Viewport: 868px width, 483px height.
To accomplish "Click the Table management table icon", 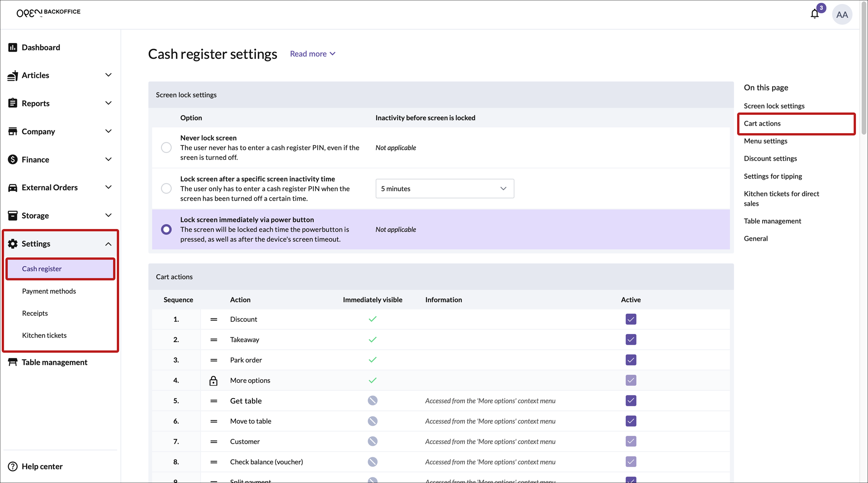I will tap(12, 362).
